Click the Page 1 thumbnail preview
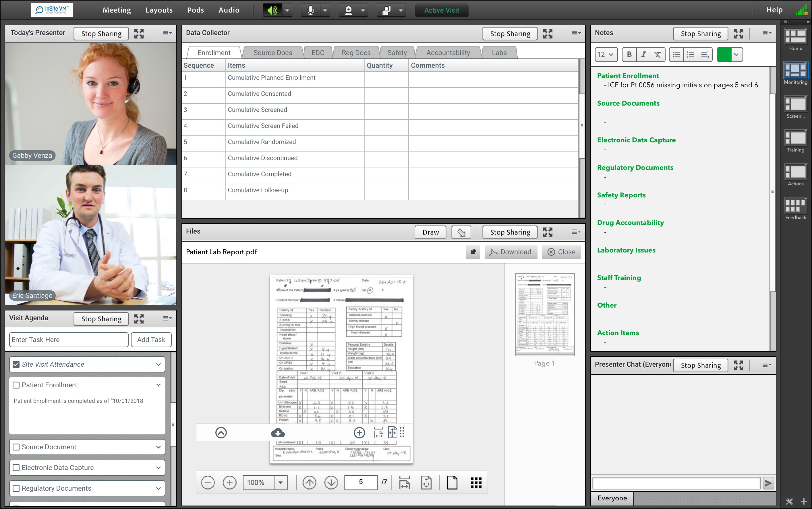The width and height of the screenshot is (812, 509). (545, 314)
